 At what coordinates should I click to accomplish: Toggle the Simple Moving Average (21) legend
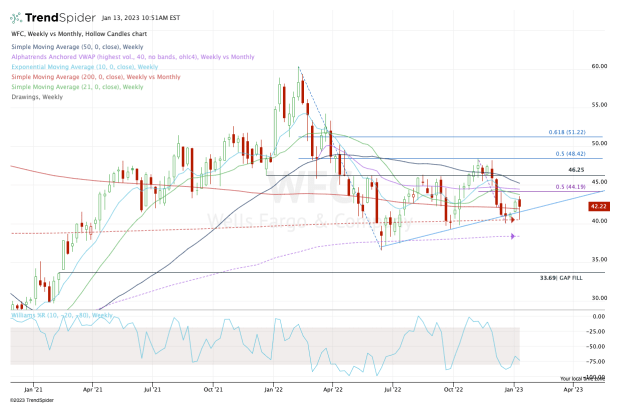70,87
